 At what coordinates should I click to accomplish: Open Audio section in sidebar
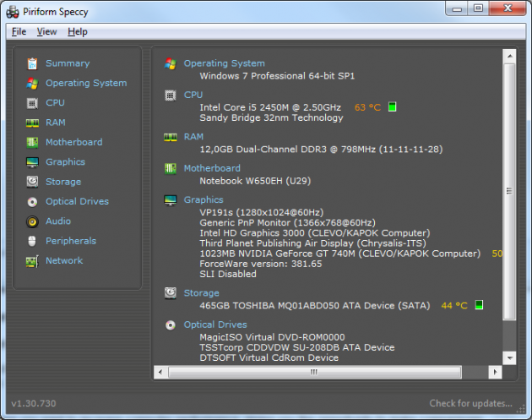click(58, 221)
